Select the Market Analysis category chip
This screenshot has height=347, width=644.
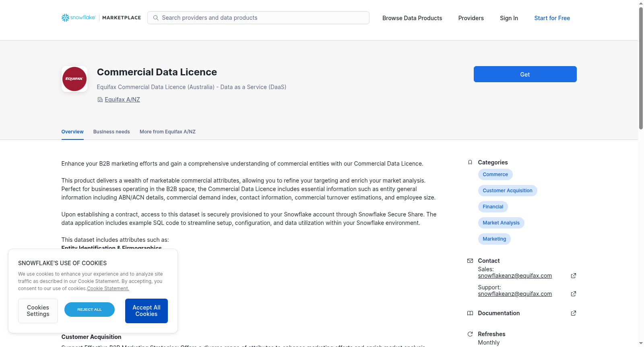pos(501,223)
